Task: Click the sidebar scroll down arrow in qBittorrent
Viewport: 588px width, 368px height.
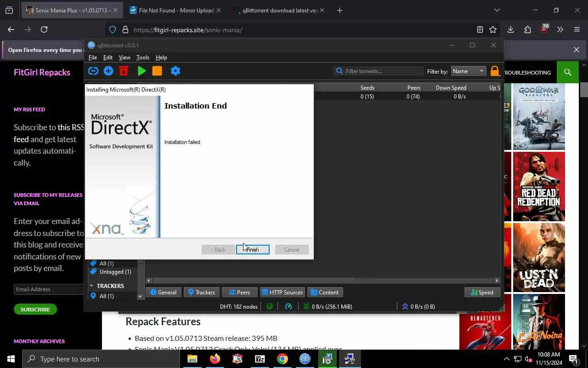Action: pos(140,297)
